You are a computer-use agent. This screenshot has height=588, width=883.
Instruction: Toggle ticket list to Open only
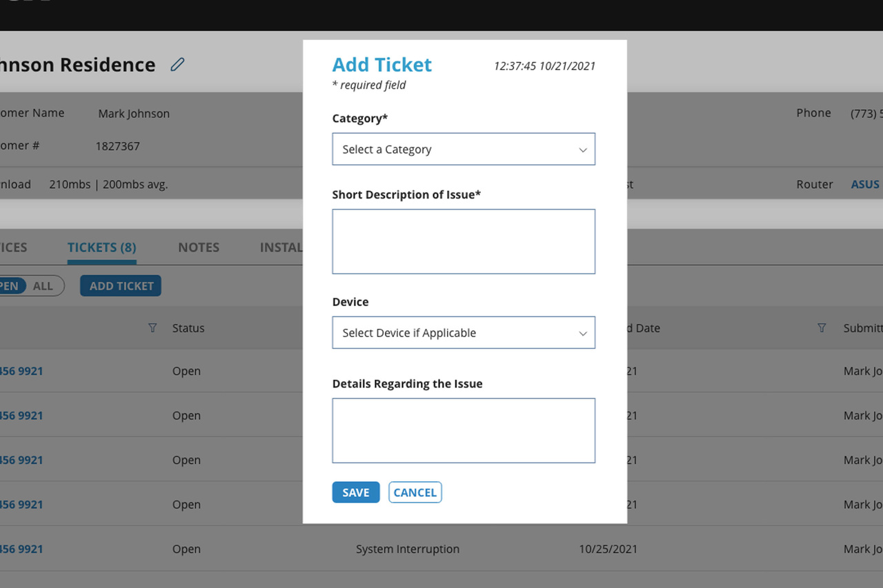pyautogui.click(x=8, y=286)
